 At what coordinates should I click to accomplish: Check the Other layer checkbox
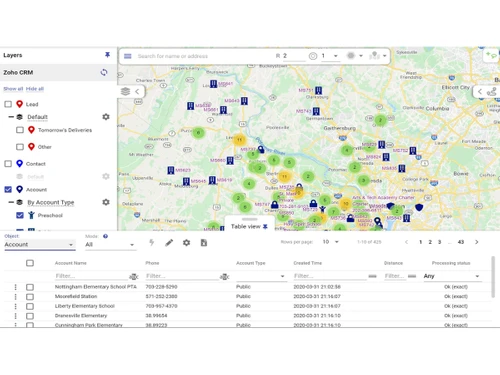(20, 147)
